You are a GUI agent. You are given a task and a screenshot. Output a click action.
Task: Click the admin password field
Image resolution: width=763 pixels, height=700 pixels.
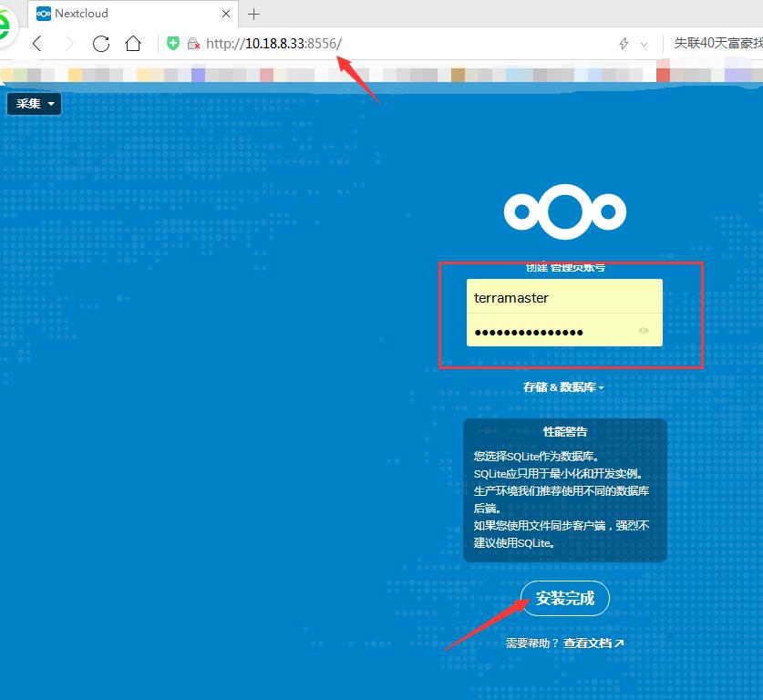tap(564, 330)
